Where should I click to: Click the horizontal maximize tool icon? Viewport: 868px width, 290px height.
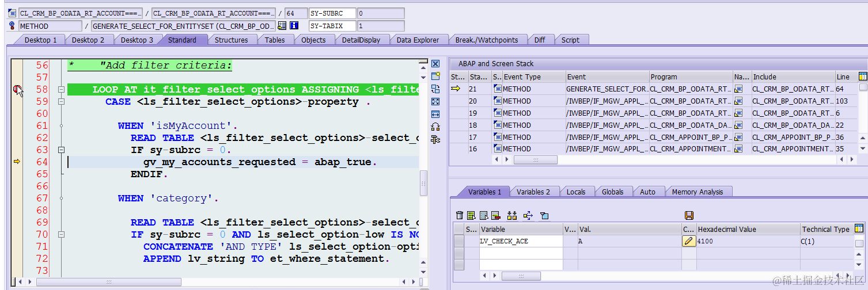pos(435,114)
